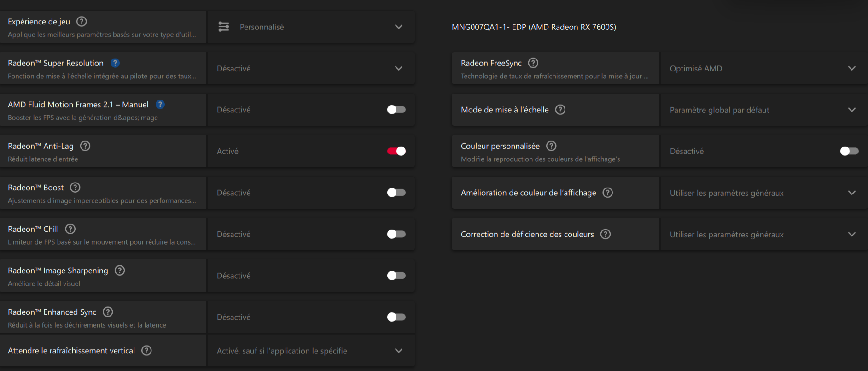
Task: Click the help icon for AMD Fluid Motion Frames
Action: pyautogui.click(x=160, y=105)
